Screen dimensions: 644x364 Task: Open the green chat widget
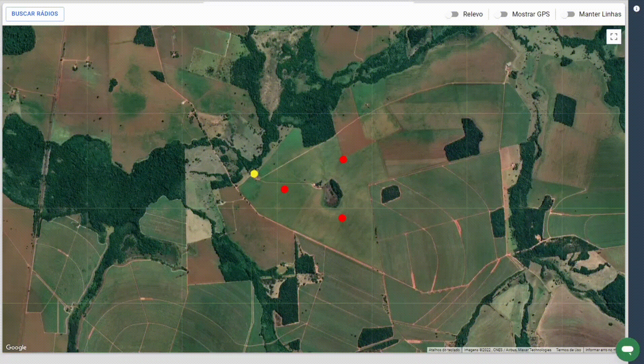pos(627,350)
